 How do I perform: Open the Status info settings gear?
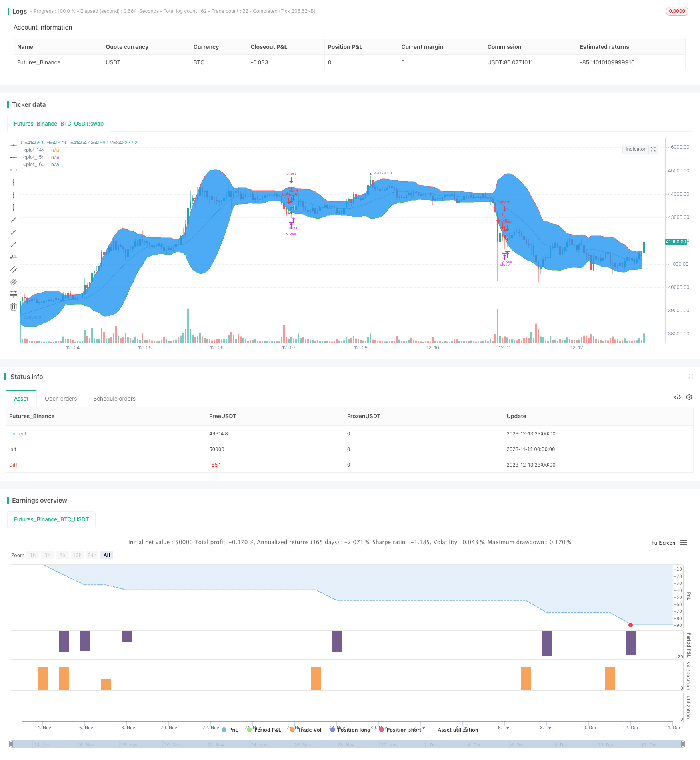tap(689, 397)
